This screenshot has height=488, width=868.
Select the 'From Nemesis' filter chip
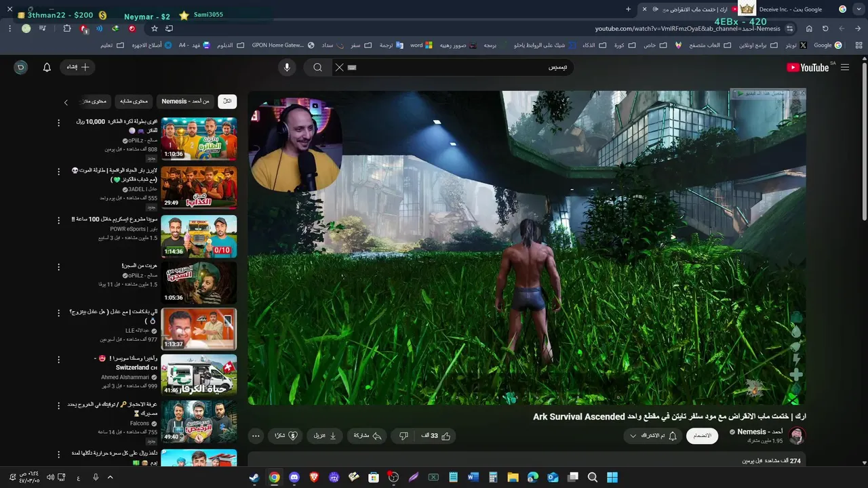185,101
